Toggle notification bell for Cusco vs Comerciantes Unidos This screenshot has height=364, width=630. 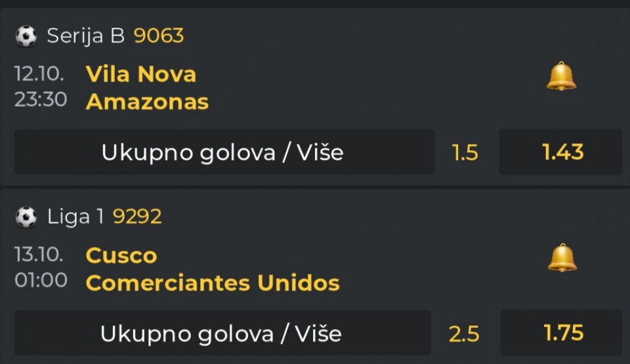click(562, 258)
